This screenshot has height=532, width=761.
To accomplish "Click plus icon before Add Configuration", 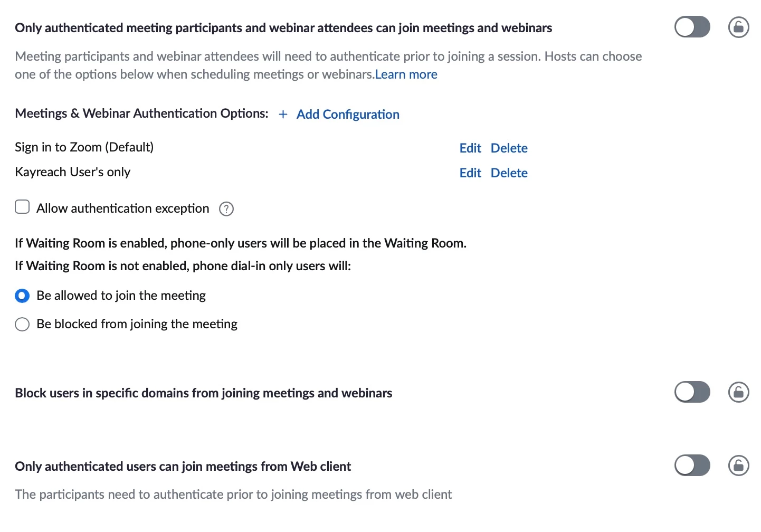I will [x=283, y=114].
